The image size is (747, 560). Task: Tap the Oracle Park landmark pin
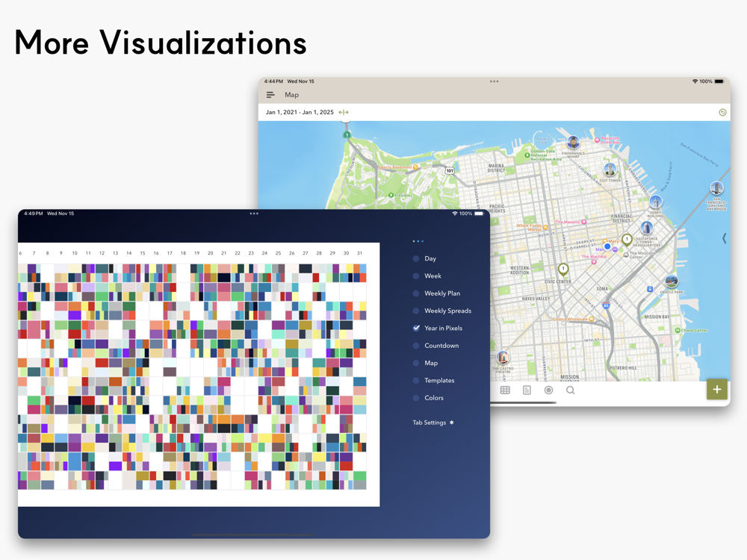[x=672, y=281]
